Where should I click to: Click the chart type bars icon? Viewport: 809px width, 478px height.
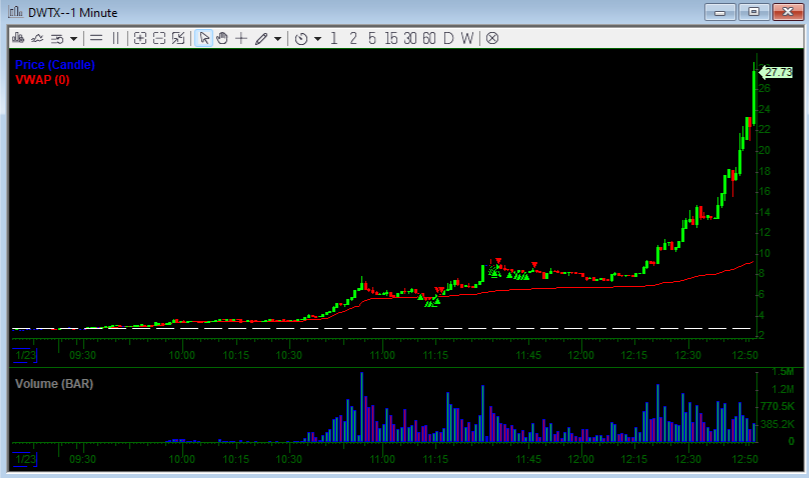(19, 38)
